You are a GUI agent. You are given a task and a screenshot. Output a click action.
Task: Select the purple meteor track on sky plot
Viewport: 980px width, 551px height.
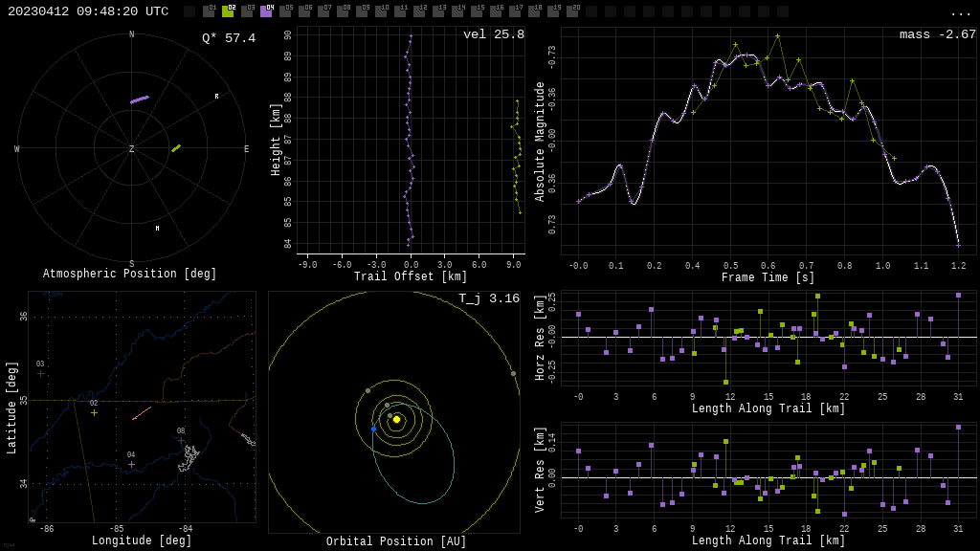(x=140, y=99)
